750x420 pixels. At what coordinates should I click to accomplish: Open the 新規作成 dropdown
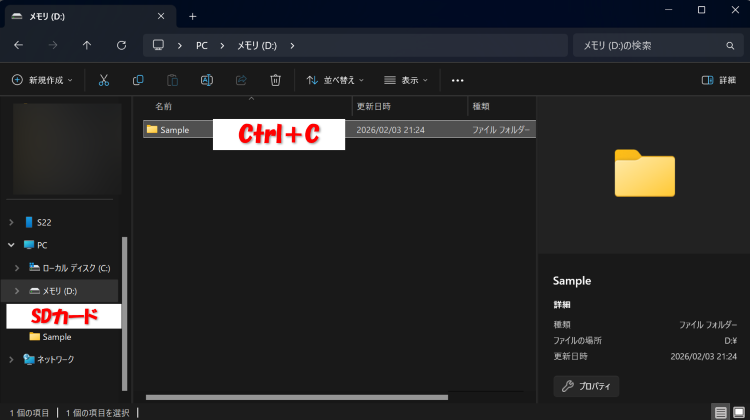42,80
